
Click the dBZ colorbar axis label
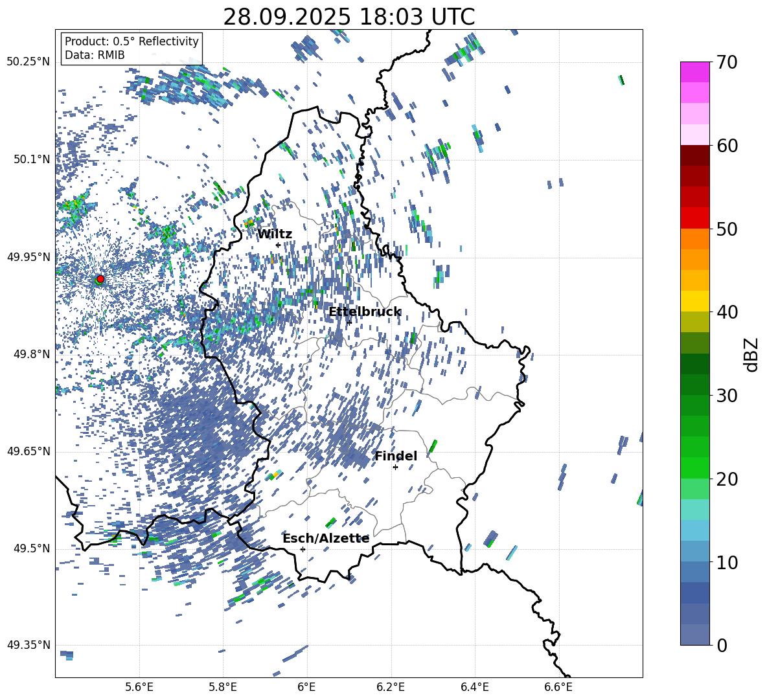751,354
